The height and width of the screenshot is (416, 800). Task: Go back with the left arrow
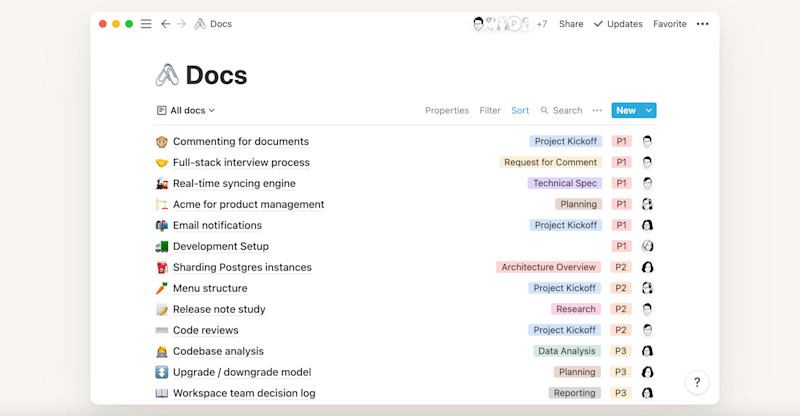(x=165, y=24)
